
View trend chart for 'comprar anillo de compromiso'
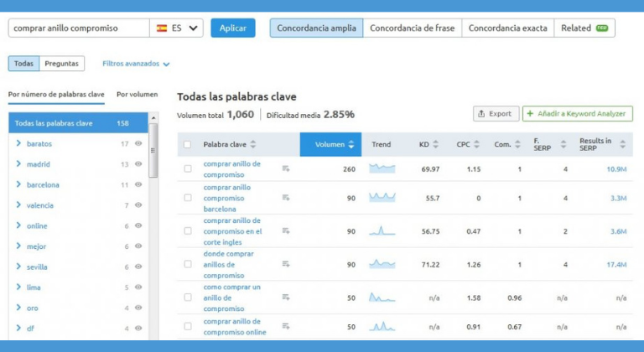tap(382, 168)
